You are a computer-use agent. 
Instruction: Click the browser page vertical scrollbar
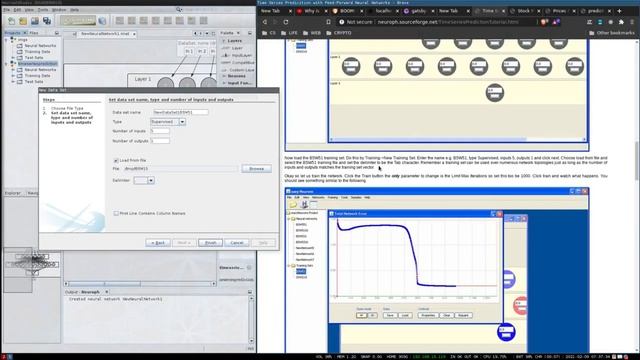click(636, 160)
